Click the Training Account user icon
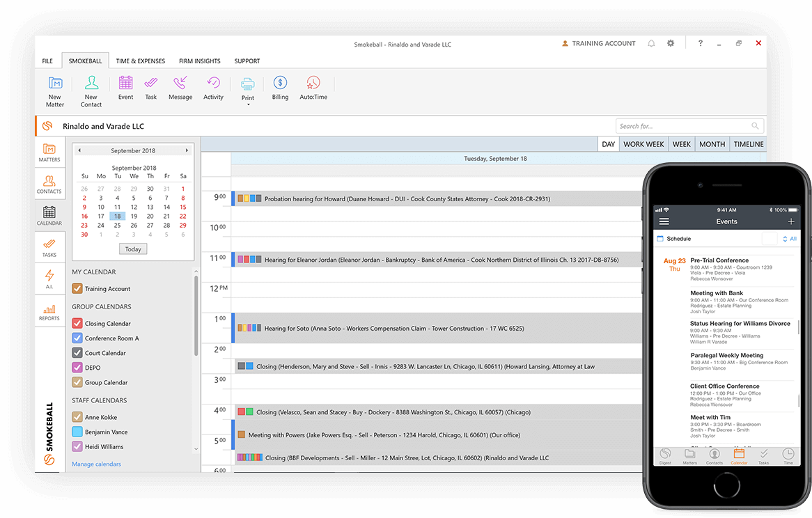Screen dimensions: 812x518 coord(565,43)
